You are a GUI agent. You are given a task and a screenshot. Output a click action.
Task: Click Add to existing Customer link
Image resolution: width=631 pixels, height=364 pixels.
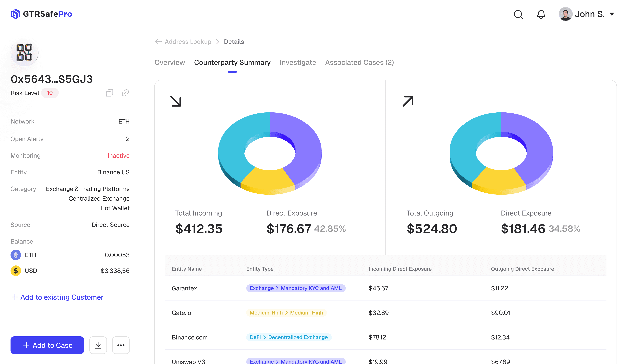[x=58, y=297]
